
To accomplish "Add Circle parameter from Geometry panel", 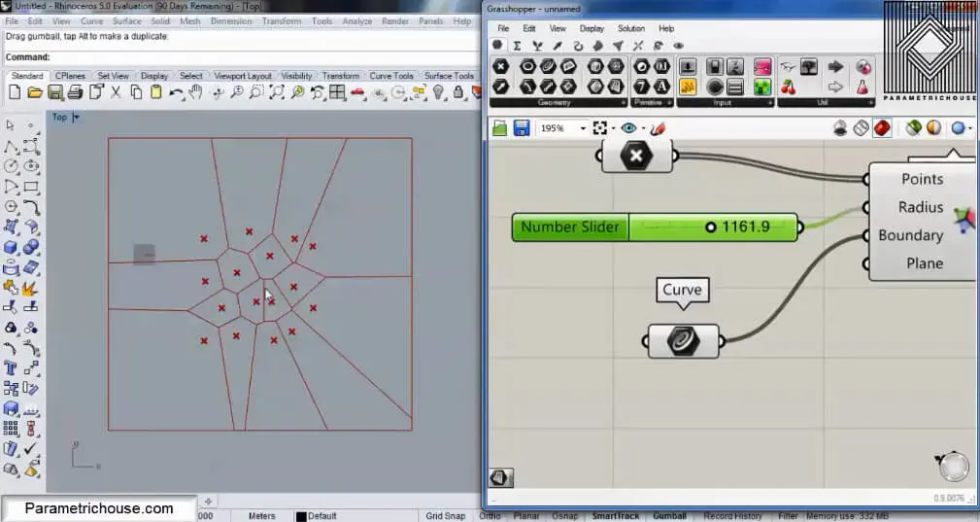I will click(527, 66).
